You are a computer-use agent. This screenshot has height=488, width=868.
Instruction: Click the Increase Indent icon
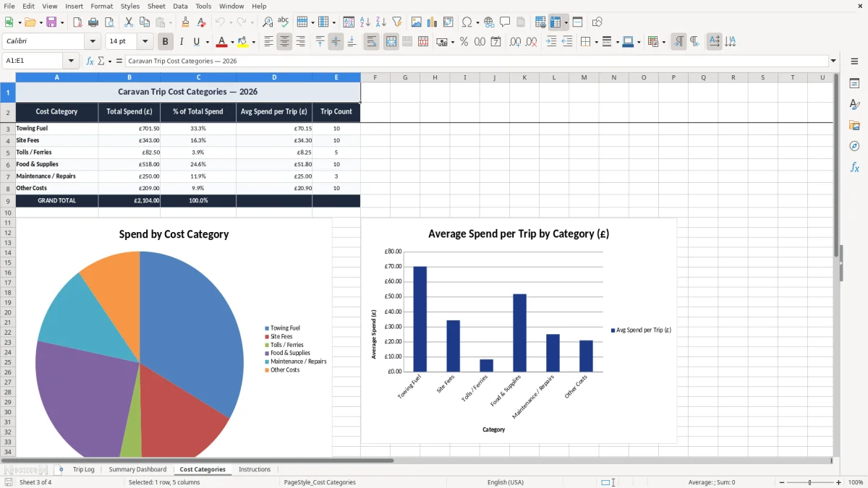coord(551,42)
